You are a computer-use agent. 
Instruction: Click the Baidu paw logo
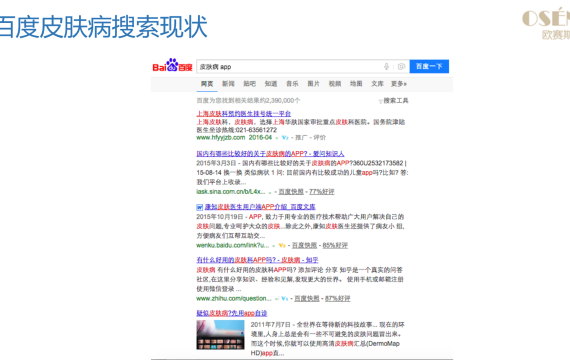pos(172,65)
